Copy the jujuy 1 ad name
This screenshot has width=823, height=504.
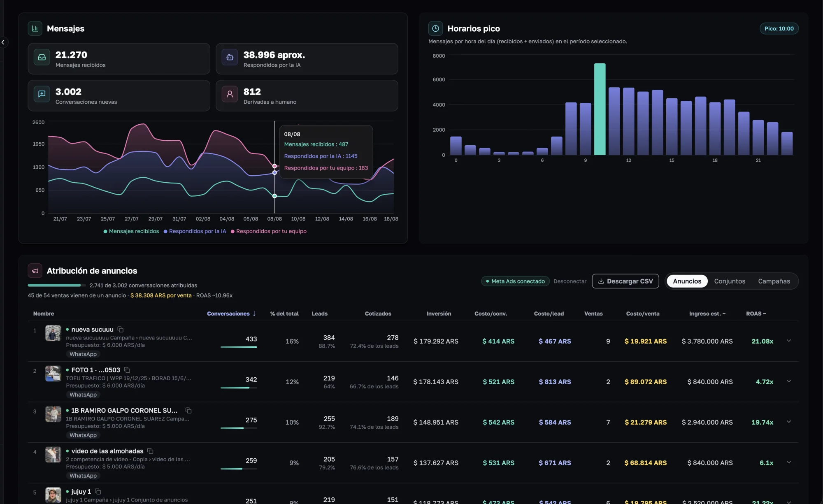coord(98,491)
